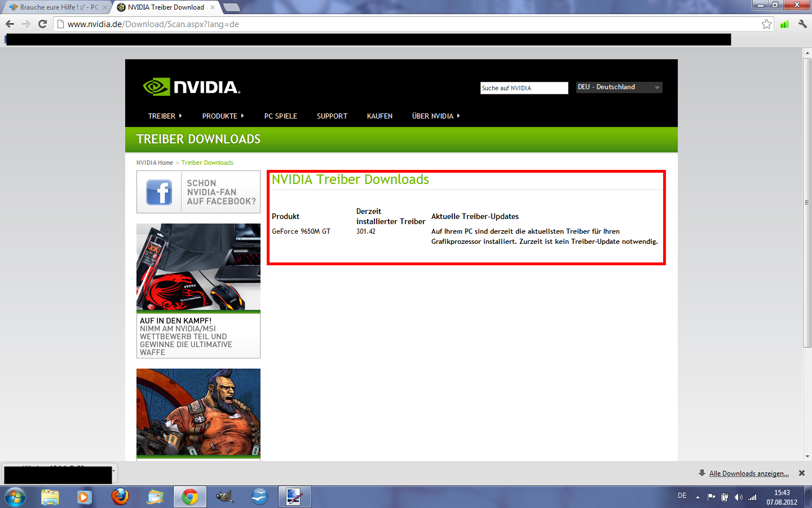
Task: Expand the PRODUKTE menu
Action: click(223, 116)
